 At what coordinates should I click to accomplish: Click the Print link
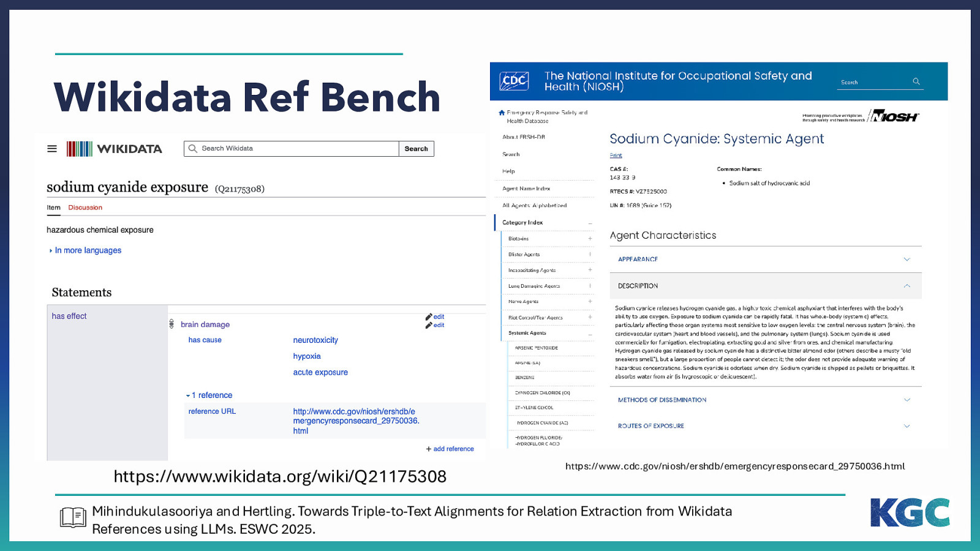point(616,156)
